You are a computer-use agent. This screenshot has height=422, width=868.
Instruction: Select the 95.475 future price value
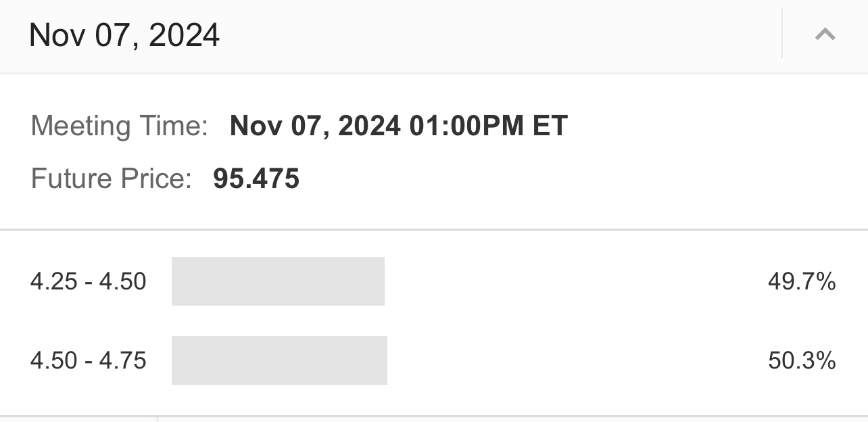tap(256, 179)
